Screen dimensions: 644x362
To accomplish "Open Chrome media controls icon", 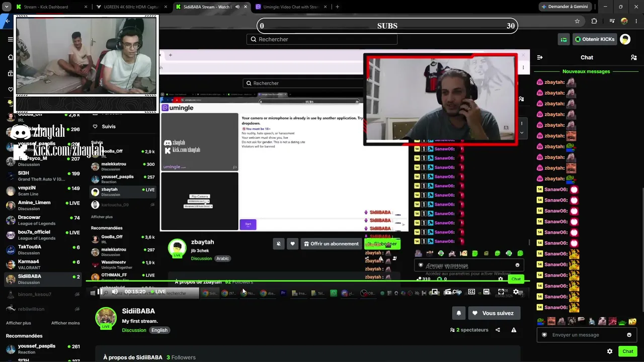I will pyautogui.click(x=611, y=21).
